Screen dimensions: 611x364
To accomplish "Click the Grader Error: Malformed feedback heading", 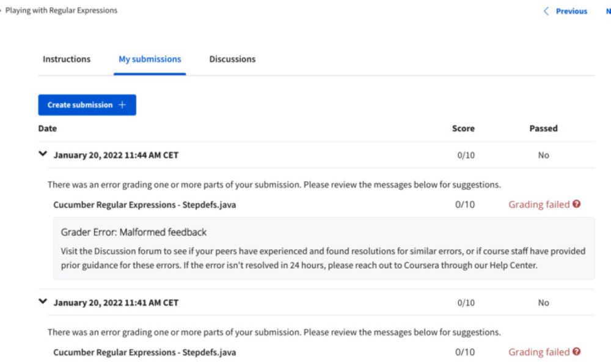I will point(134,233).
